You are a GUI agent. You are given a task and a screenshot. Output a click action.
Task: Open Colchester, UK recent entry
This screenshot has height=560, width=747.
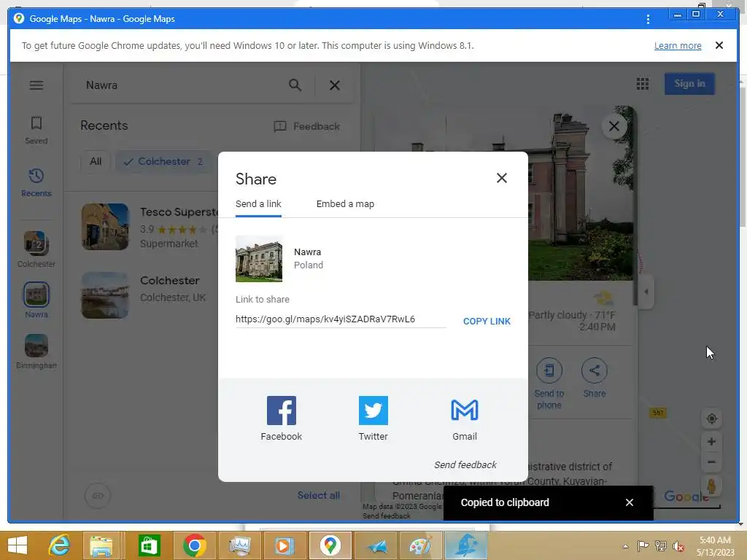pos(150,295)
